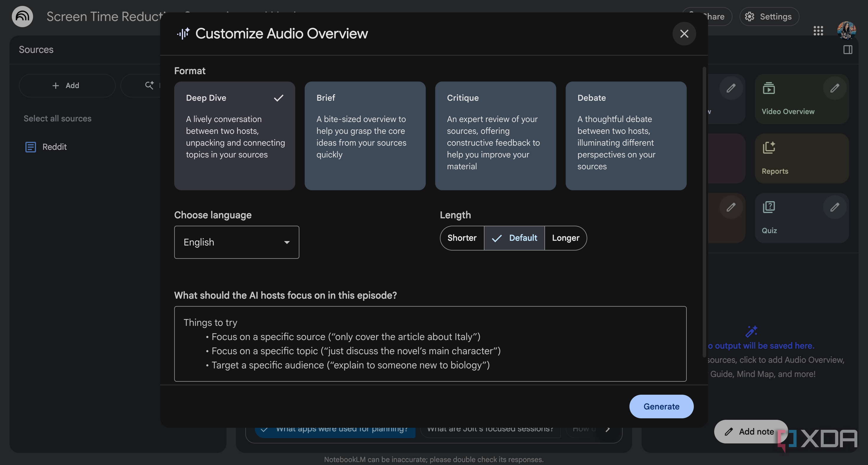Customize Quiz with pencil icon
The image size is (868, 465).
pyautogui.click(x=835, y=207)
